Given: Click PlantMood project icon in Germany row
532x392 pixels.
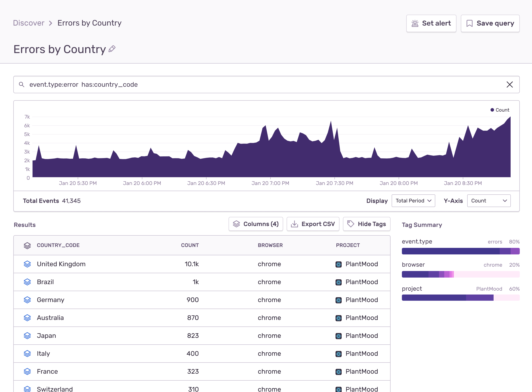Looking at the screenshot, I should [338, 300].
